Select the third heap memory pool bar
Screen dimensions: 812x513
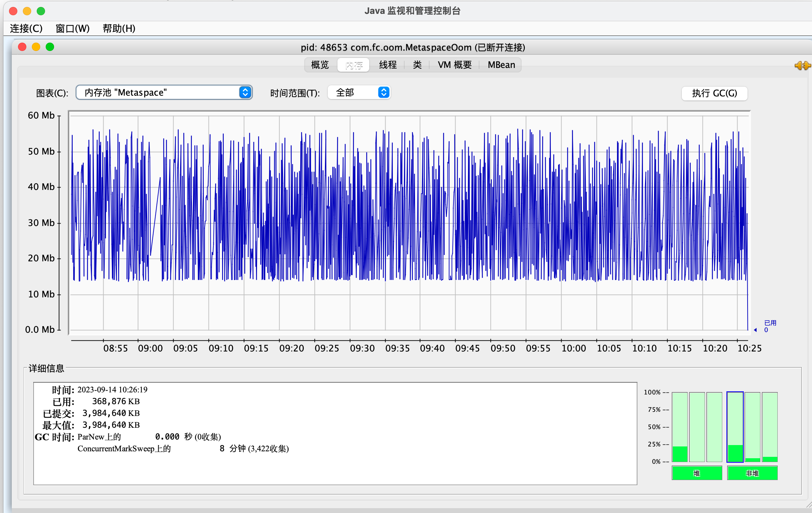coord(714,427)
